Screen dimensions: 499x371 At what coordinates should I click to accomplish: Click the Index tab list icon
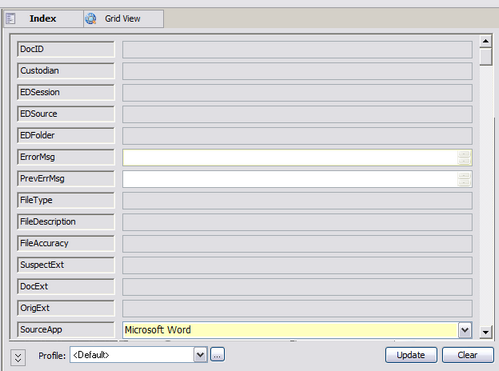click(11, 19)
